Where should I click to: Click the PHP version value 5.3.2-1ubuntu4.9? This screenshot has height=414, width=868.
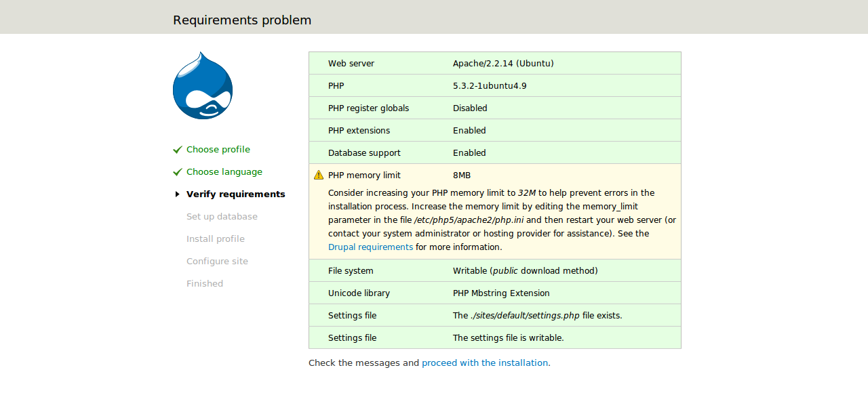tap(490, 86)
